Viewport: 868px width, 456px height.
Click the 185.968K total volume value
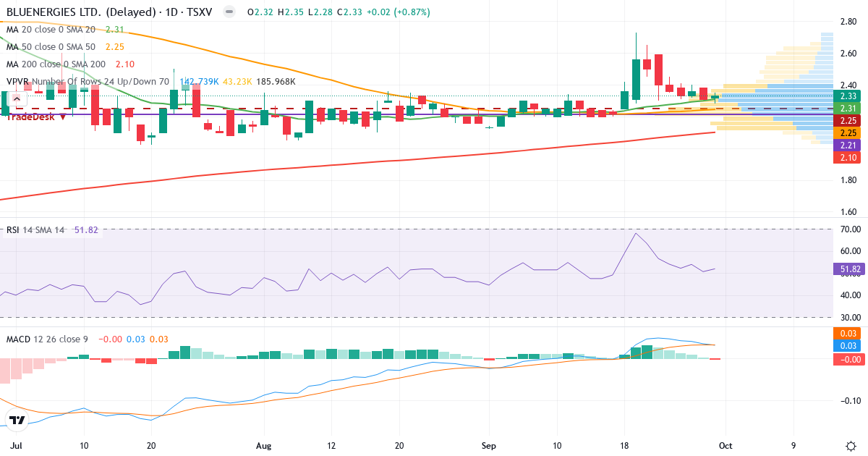[x=276, y=82]
